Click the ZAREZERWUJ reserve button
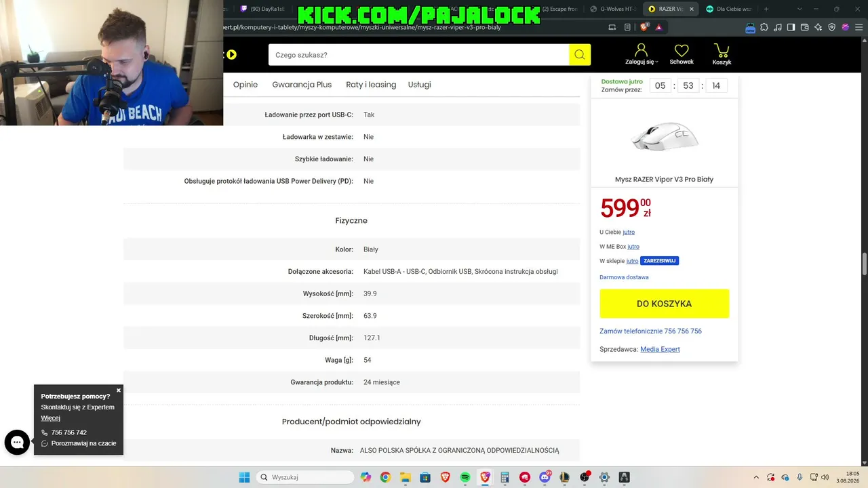Screen dimensions: 868x488 tap(659, 261)
